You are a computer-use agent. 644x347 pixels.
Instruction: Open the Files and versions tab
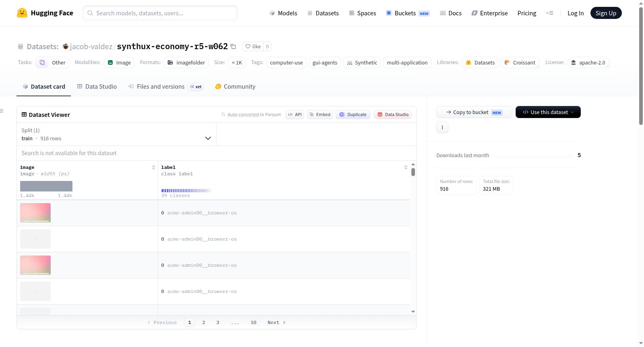click(x=166, y=87)
